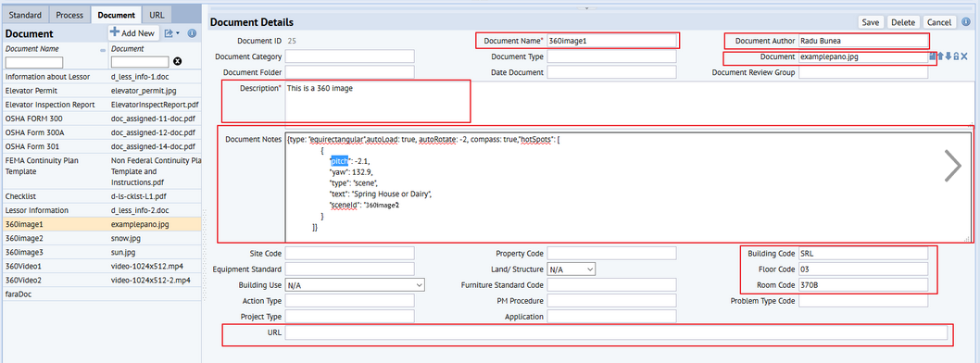Viewport: 980px width, 363px height.
Task: Click the Cancel button
Action: [x=938, y=22]
